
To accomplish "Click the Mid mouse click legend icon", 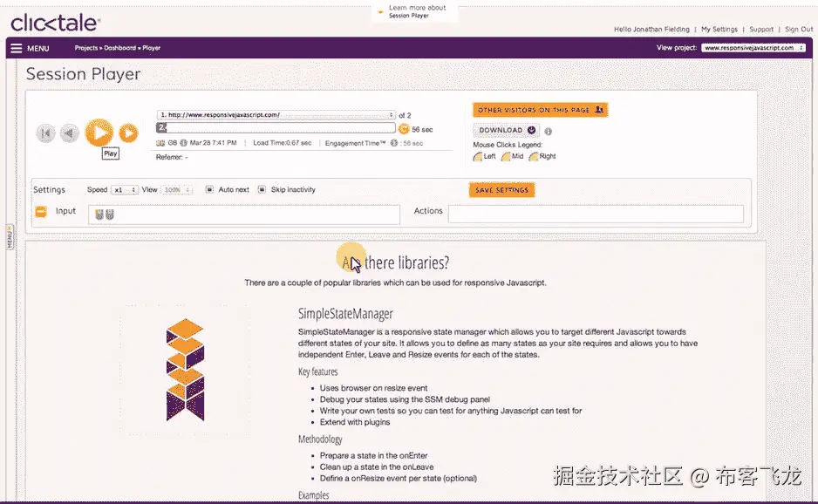I will (506, 157).
